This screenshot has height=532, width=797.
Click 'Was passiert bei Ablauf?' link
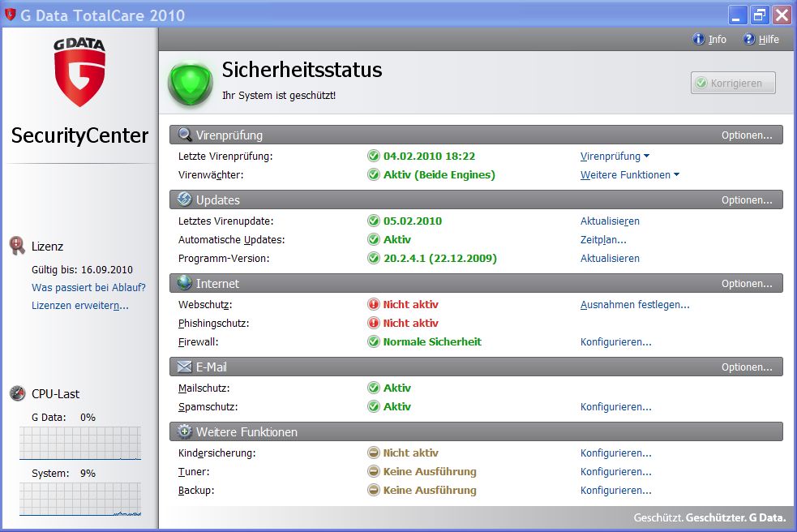click(88, 288)
